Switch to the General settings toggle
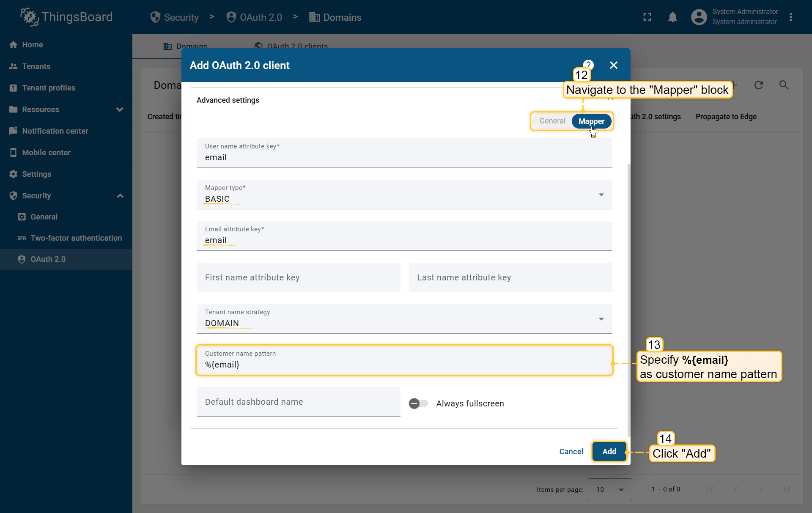This screenshot has height=513, width=812. [552, 121]
